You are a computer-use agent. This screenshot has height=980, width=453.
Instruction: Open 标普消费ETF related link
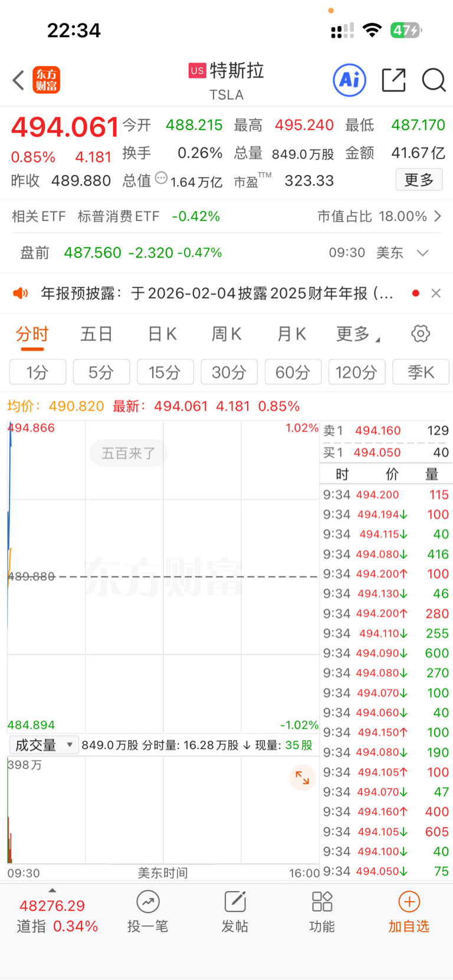click(x=119, y=216)
